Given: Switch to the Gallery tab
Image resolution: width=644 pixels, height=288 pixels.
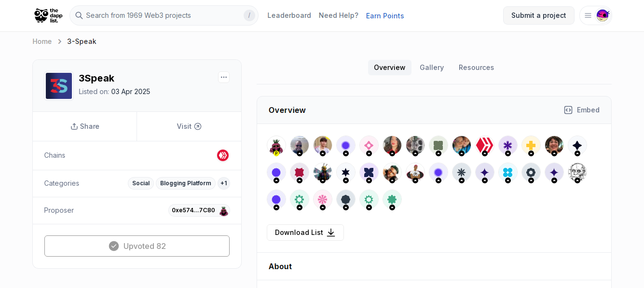Looking at the screenshot, I should tap(432, 68).
